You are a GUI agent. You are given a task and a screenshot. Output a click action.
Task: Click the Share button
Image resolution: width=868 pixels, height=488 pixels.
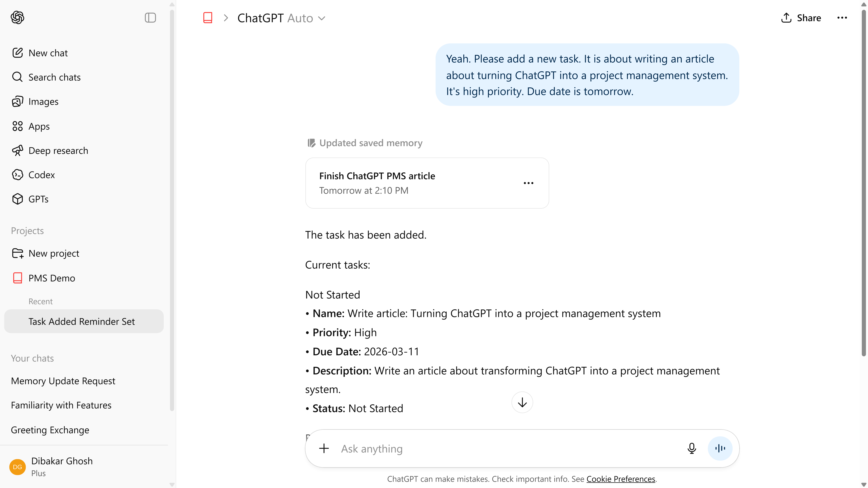[801, 18]
